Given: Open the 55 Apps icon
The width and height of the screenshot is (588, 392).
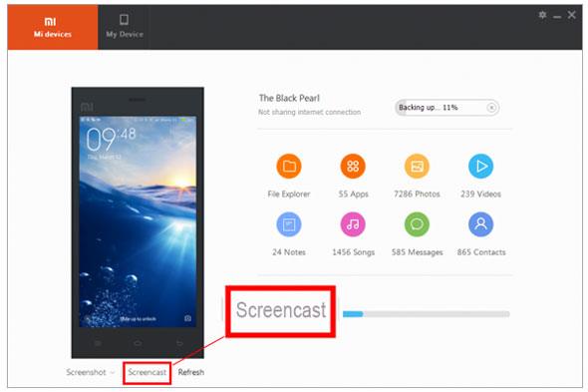Looking at the screenshot, I should pos(353,166).
